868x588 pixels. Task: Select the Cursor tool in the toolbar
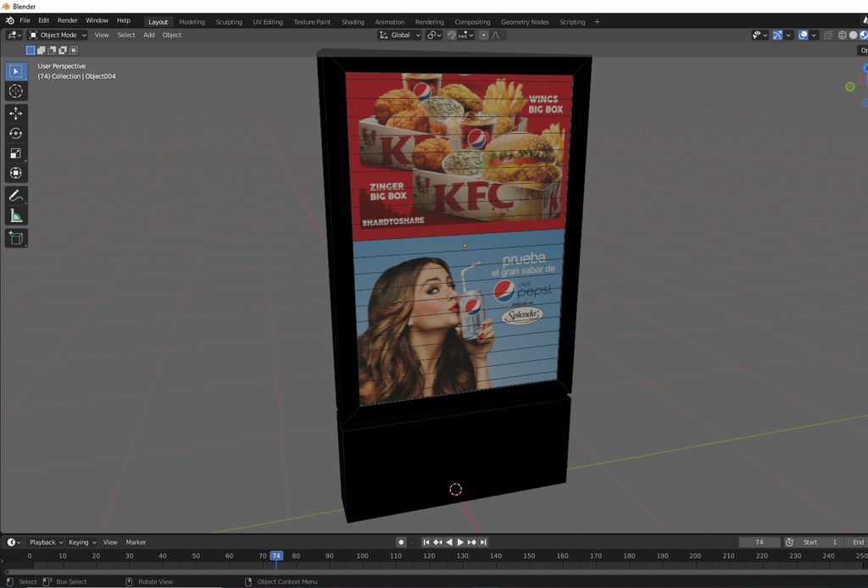[x=15, y=91]
